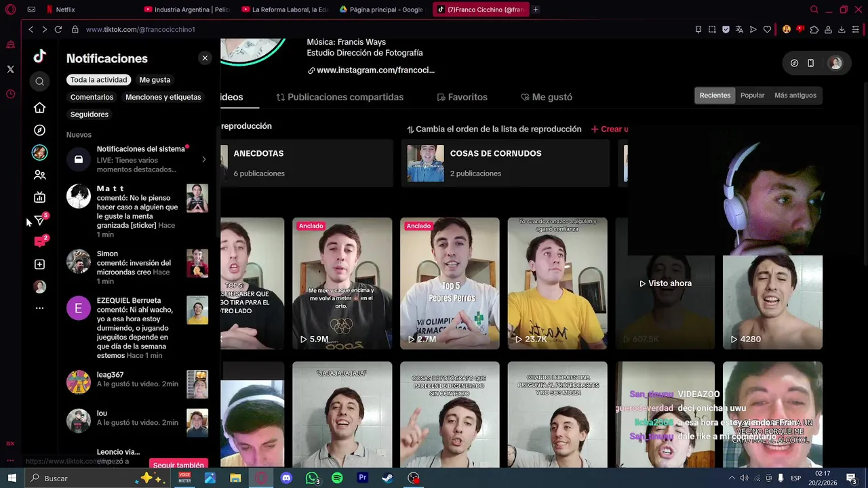This screenshot has width=868, height=488.
Task: Open the Explore compass icon
Action: 39,130
